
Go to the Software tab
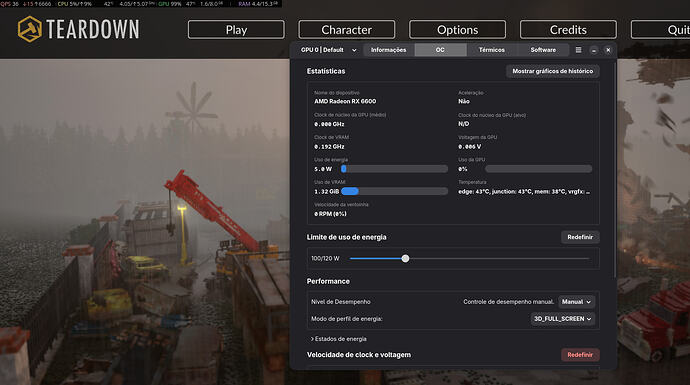click(x=543, y=50)
